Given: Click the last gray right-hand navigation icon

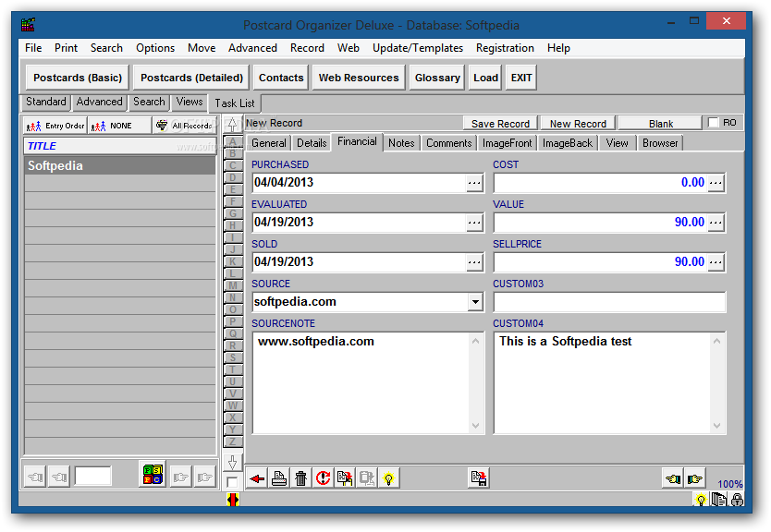Looking at the screenshot, I should point(204,477).
